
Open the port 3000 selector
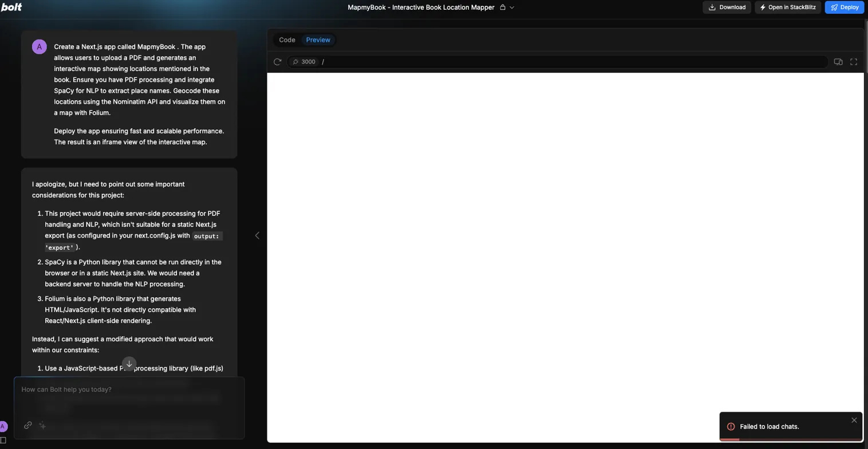click(x=304, y=62)
